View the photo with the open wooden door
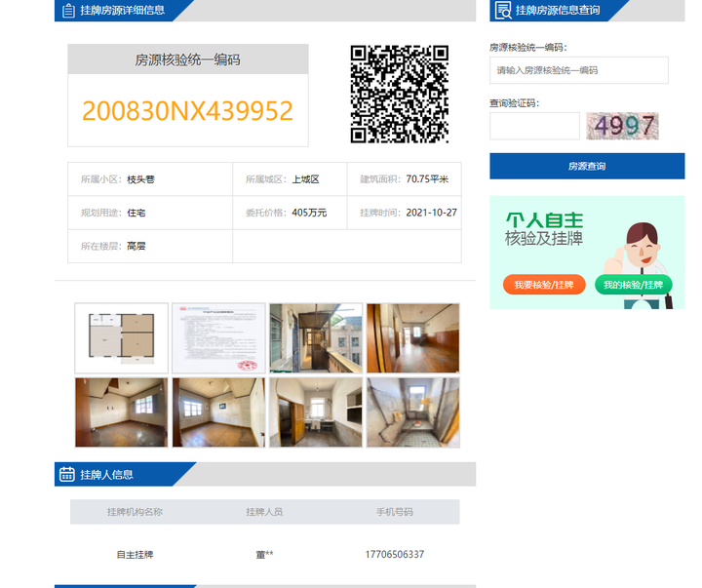Screen dimensions: 702x588 (316, 412)
